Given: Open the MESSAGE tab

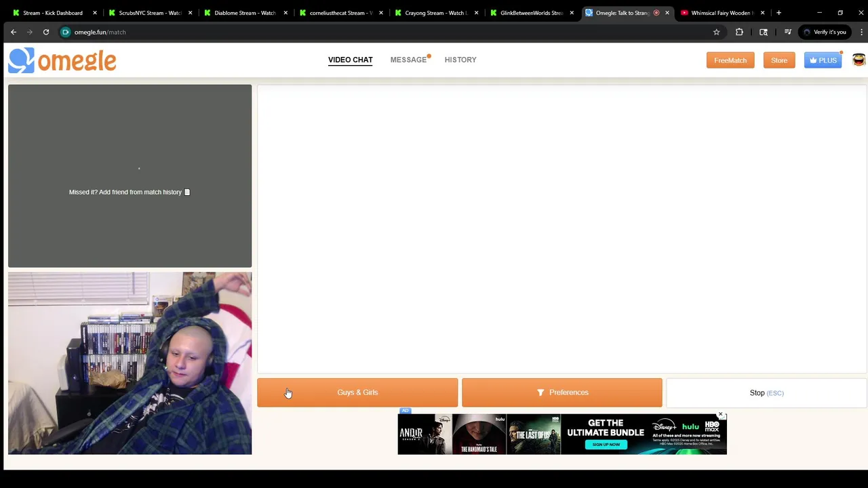Looking at the screenshot, I should pyautogui.click(x=408, y=60).
